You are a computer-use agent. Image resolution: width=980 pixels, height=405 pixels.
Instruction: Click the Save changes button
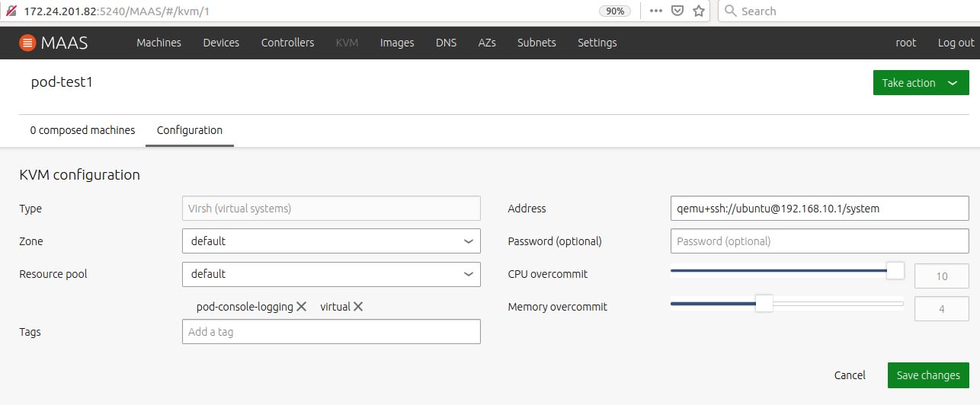(927, 375)
